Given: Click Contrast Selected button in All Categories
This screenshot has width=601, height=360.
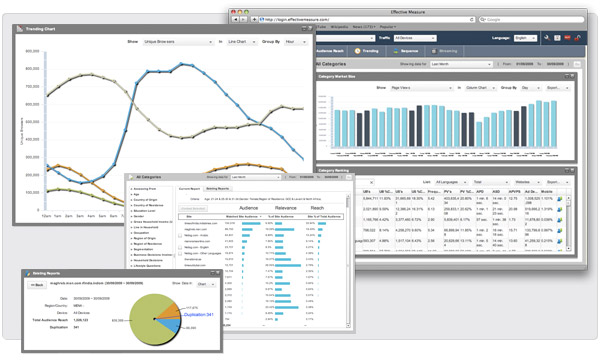Looking at the screenshot, I should tap(193, 209).
